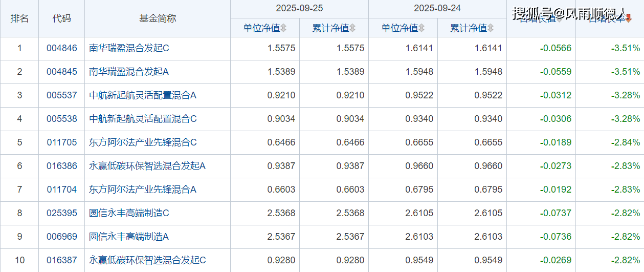
Task: Open 圆信永丰高端制造A fund page
Action: pyautogui.click(x=129, y=237)
